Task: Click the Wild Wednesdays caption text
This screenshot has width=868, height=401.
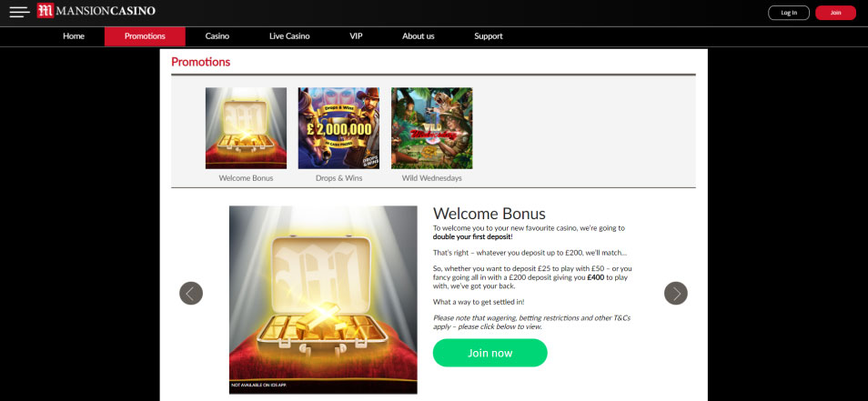Action: point(432,178)
